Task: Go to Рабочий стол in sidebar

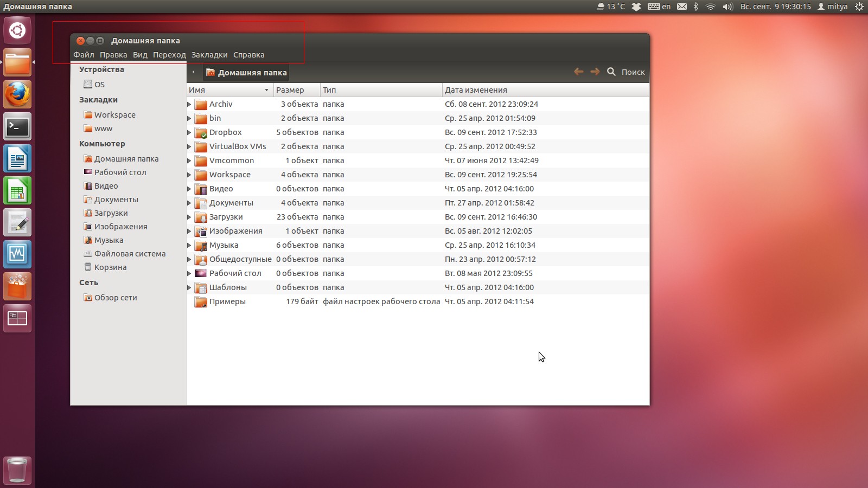Action: pyautogui.click(x=115, y=172)
